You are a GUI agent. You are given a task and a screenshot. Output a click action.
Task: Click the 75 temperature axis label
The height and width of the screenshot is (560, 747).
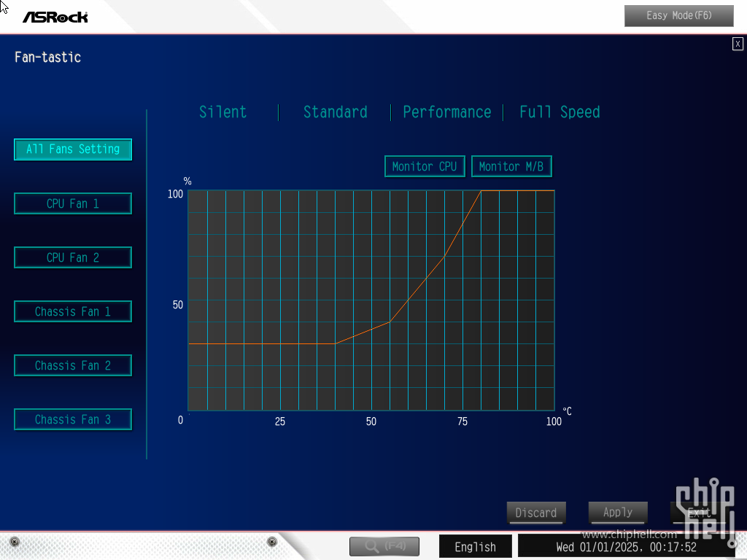click(462, 421)
